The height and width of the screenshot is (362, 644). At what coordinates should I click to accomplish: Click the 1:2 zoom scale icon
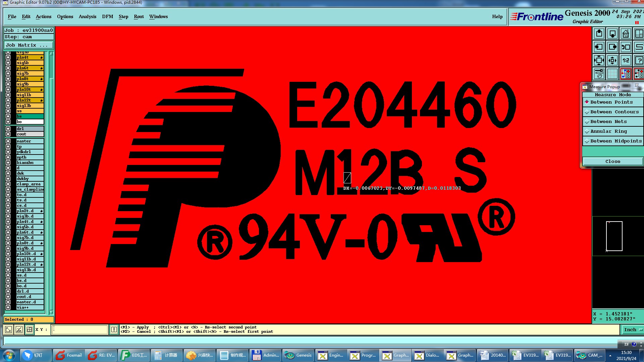tap(626, 61)
